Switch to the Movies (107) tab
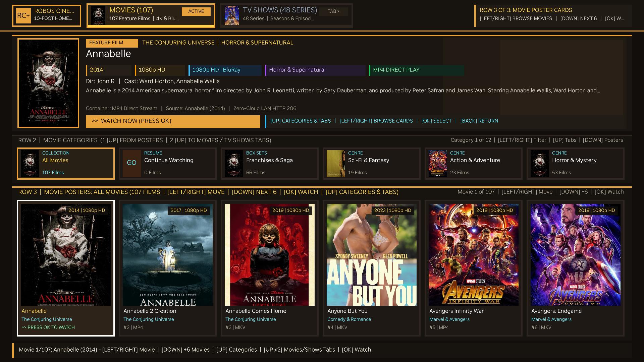 [151, 15]
